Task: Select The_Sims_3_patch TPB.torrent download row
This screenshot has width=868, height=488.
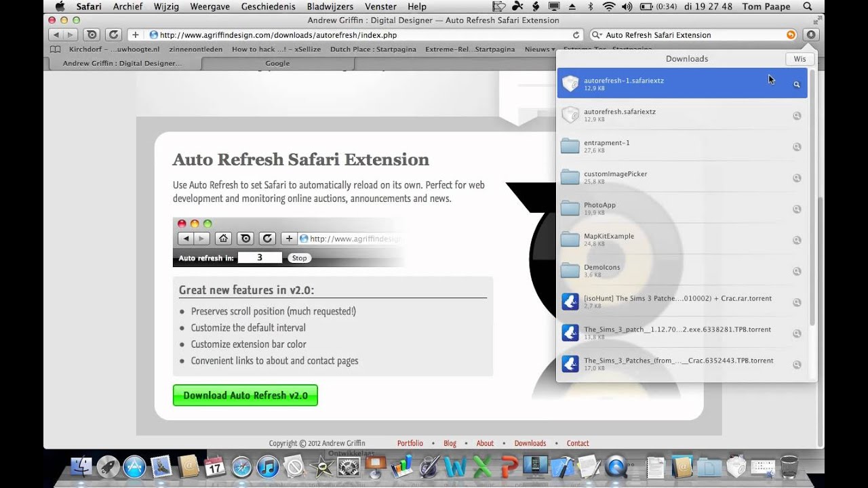Action: click(682, 333)
